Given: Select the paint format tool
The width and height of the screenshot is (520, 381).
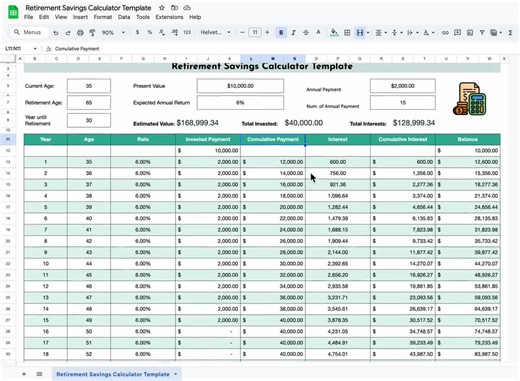Looking at the screenshot, I should [x=92, y=33].
